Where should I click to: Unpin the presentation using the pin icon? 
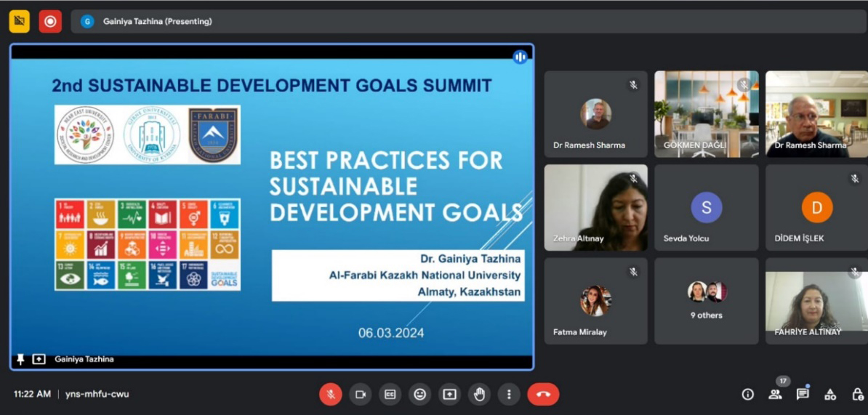(x=20, y=359)
